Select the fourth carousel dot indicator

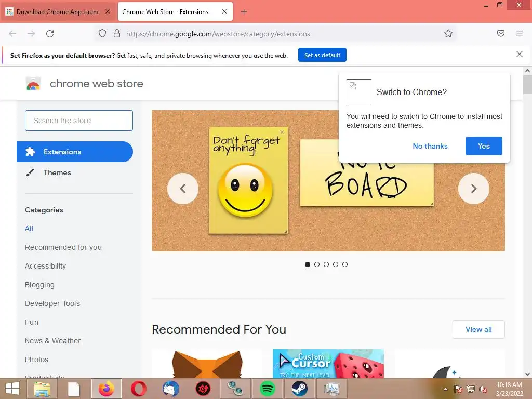[x=336, y=264]
